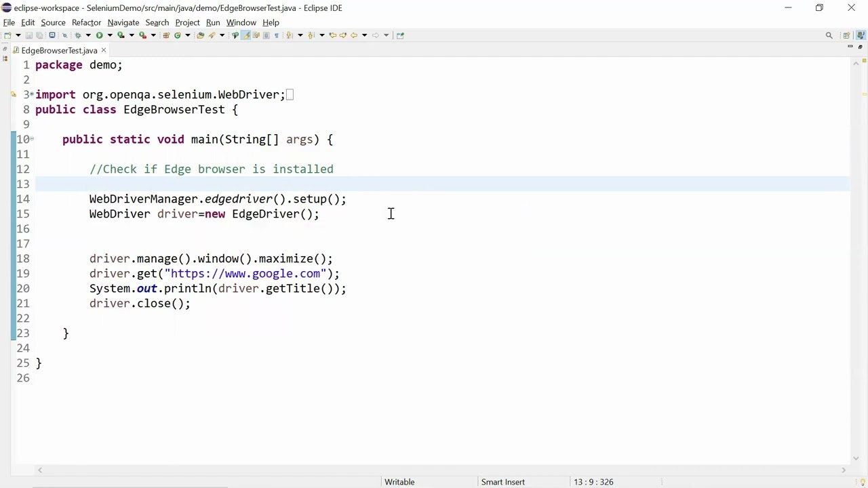The width and height of the screenshot is (868, 488).
Task: Click the warning marker on line 3
Action: point(13,95)
